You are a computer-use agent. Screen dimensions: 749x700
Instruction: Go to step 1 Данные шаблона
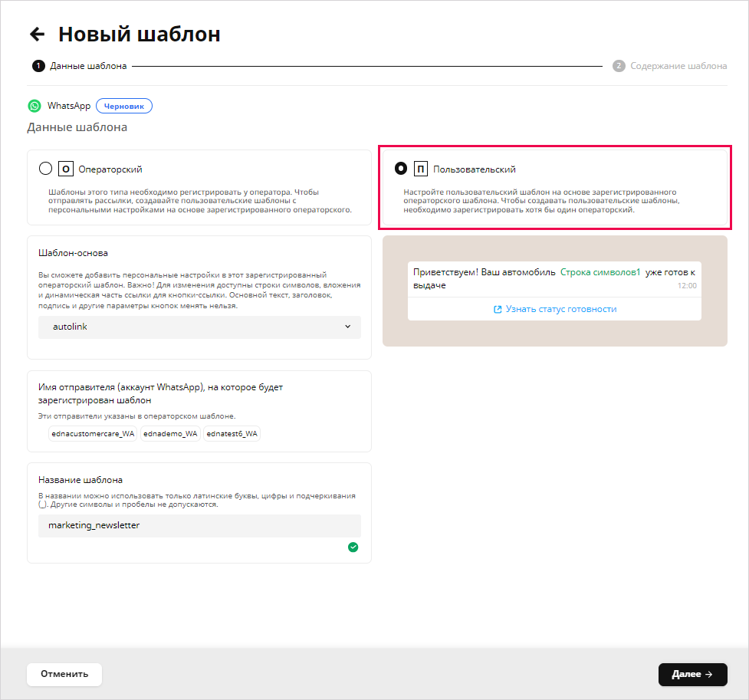tap(79, 66)
